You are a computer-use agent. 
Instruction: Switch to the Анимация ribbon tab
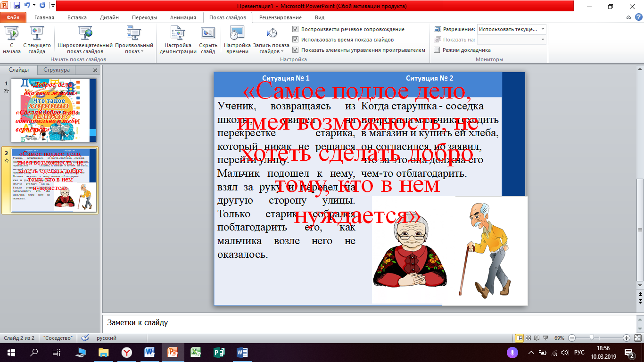[x=183, y=17]
